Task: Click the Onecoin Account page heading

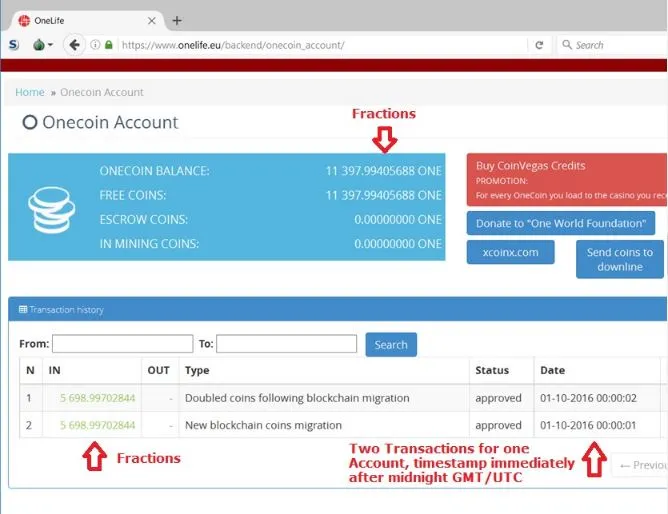Action: click(101, 122)
